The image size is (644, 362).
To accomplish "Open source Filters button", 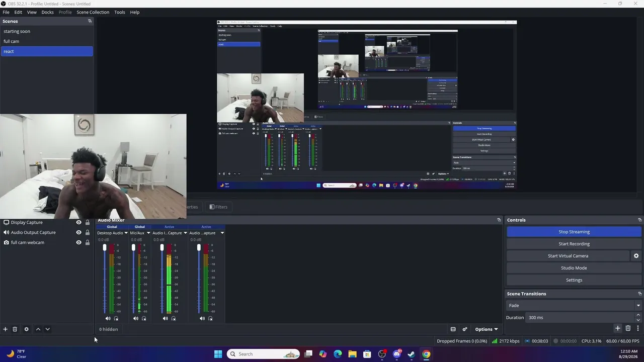I will (x=218, y=207).
